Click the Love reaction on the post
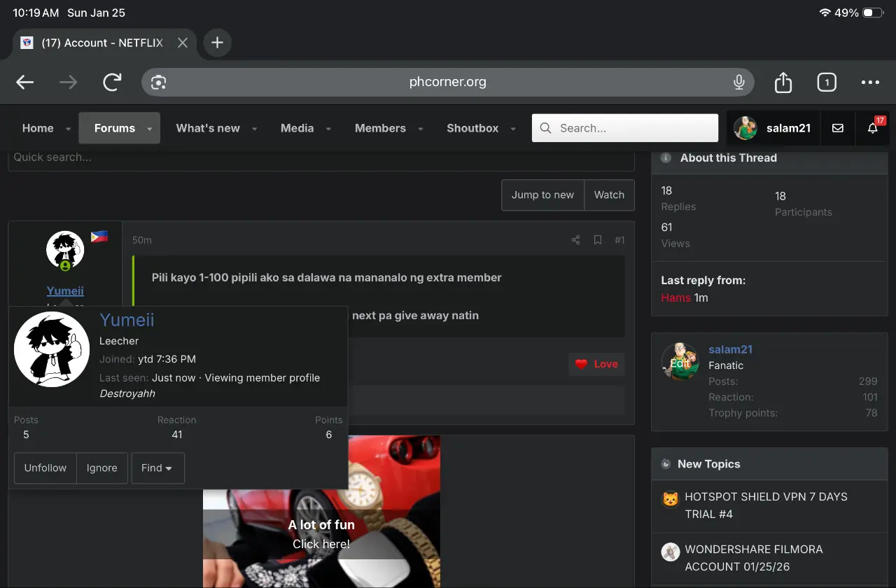The height and width of the screenshot is (588, 896). tap(596, 364)
